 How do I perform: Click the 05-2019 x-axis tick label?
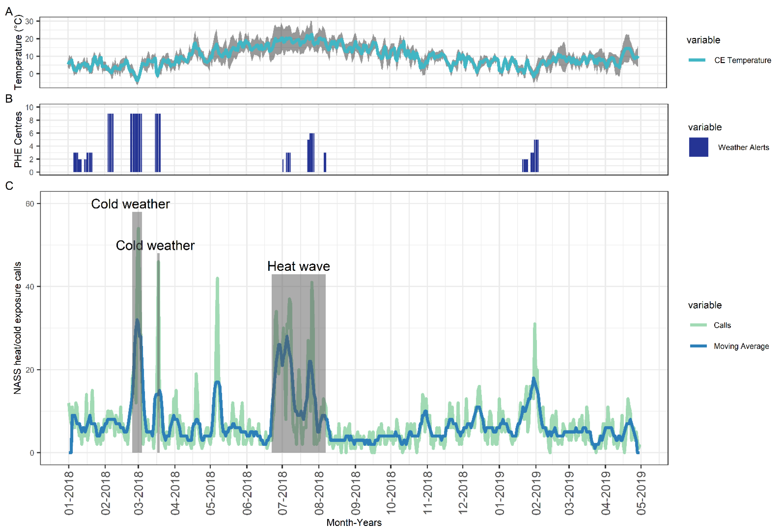point(641,493)
